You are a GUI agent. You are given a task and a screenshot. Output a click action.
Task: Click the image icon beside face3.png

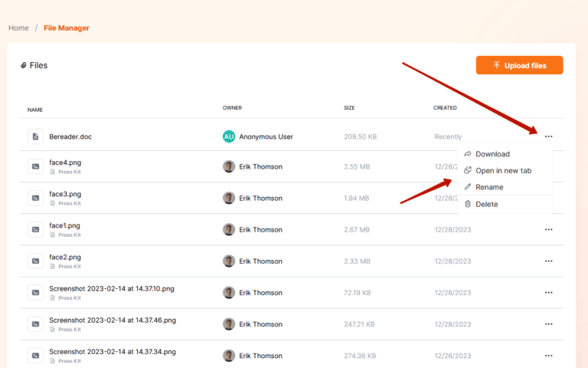[36, 198]
